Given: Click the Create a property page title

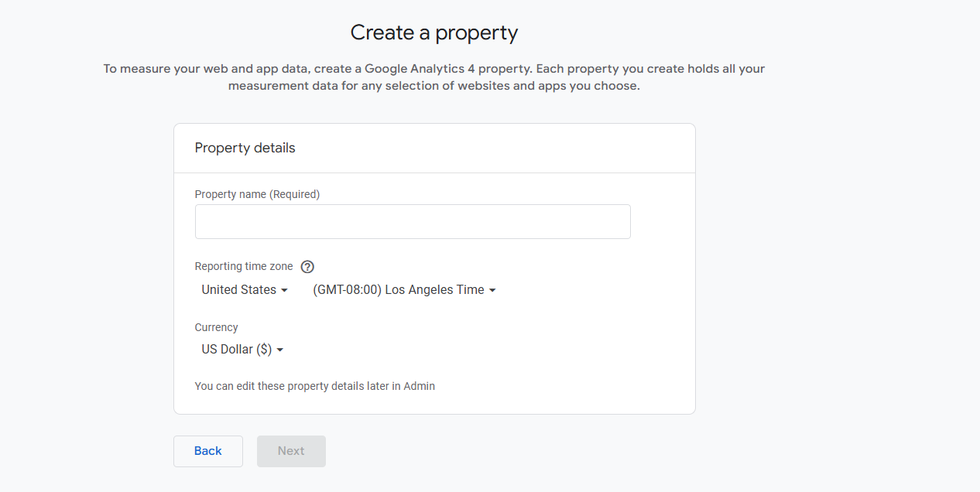Looking at the screenshot, I should [x=433, y=32].
